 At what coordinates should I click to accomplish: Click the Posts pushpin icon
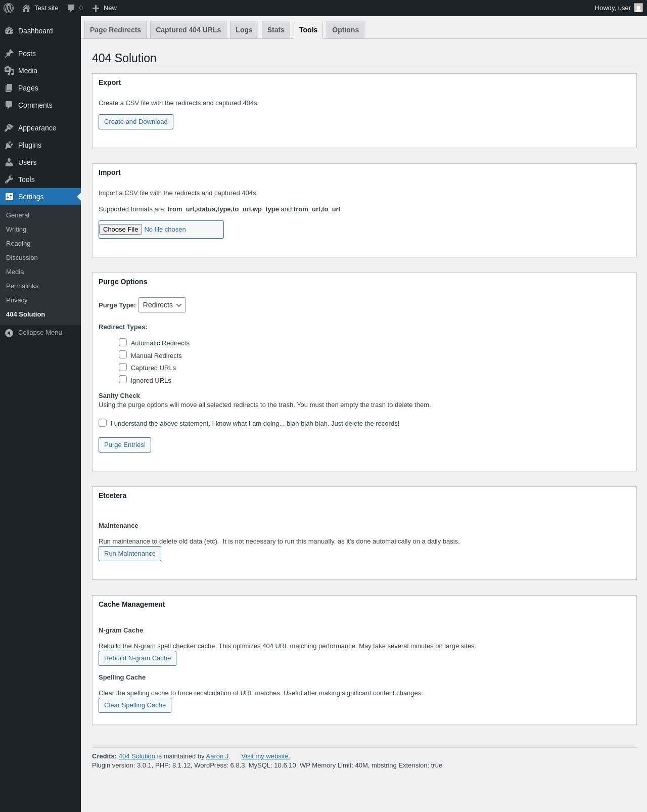(9, 54)
